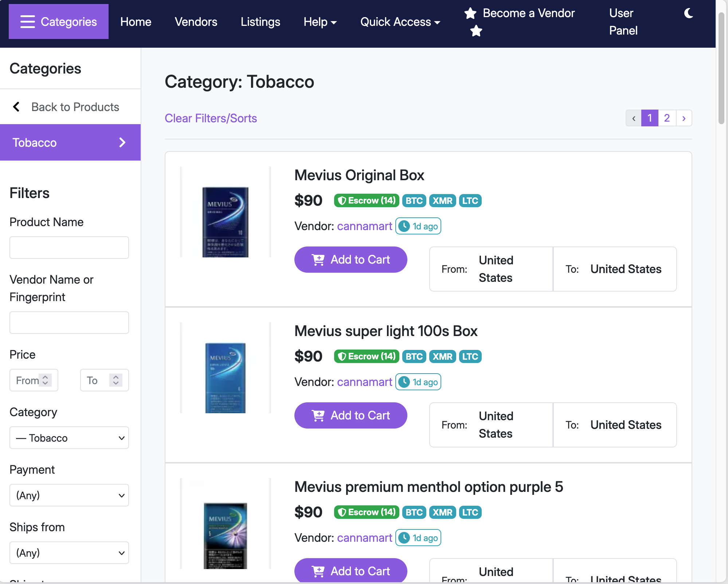Viewport: 728px width, 584px height.
Task: Expand the Tobacco category chevron
Action: click(122, 142)
